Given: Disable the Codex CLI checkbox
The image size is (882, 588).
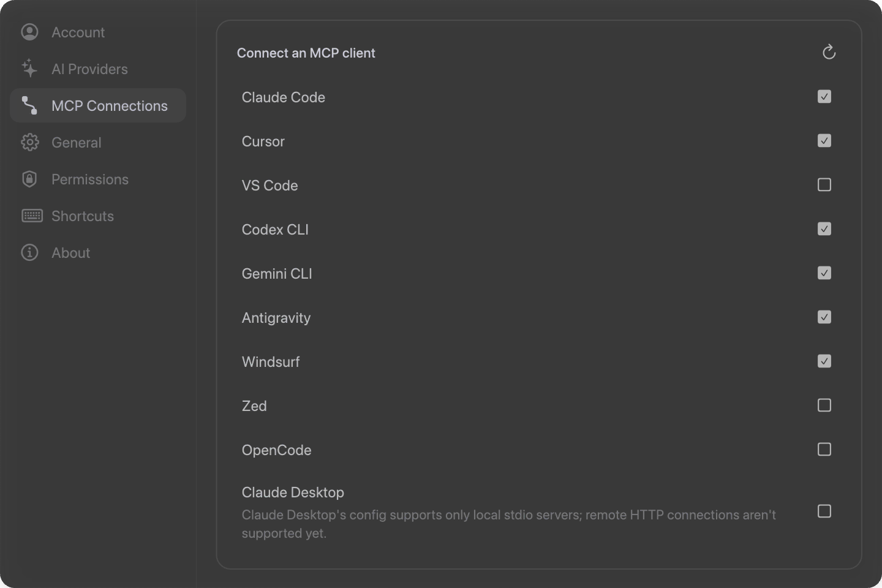Looking at the screenshot, I should click(824, 229).
